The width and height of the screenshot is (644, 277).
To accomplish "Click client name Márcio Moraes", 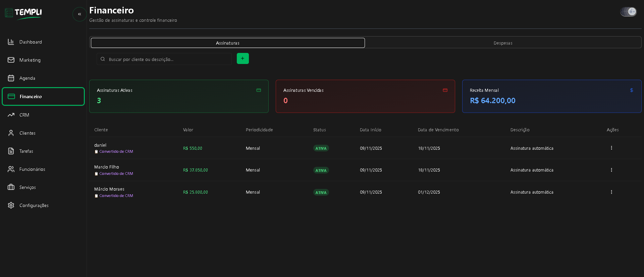I will 109,189.
